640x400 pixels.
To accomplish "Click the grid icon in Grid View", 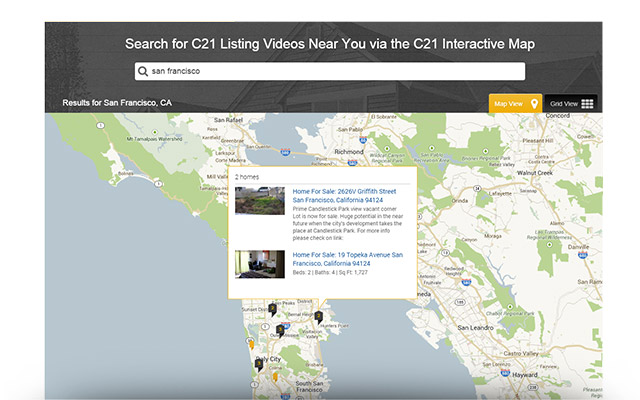I will pyautogui.click(x=587, y=104).
